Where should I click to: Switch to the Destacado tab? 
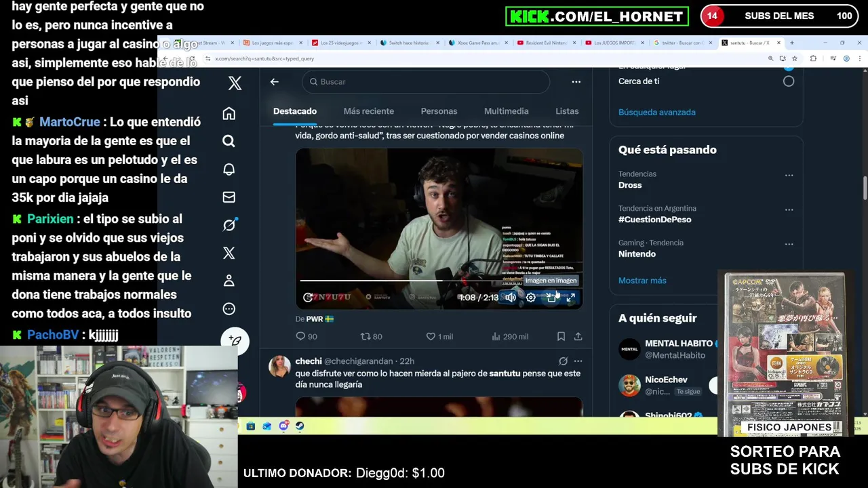coord(294,111)
